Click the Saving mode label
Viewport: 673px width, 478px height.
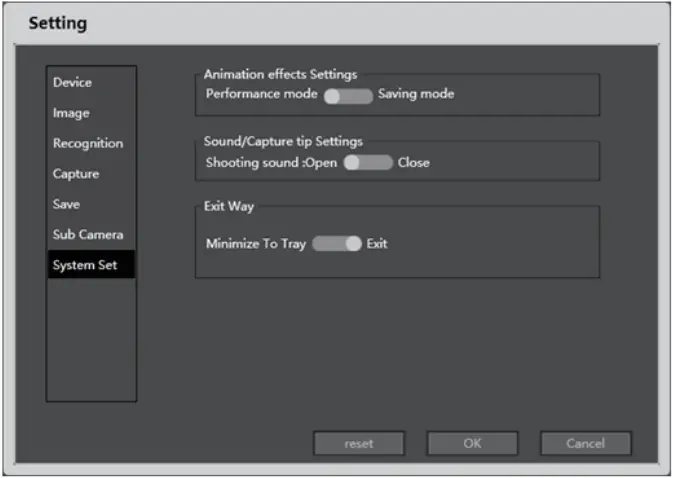[x=416, y=94]
